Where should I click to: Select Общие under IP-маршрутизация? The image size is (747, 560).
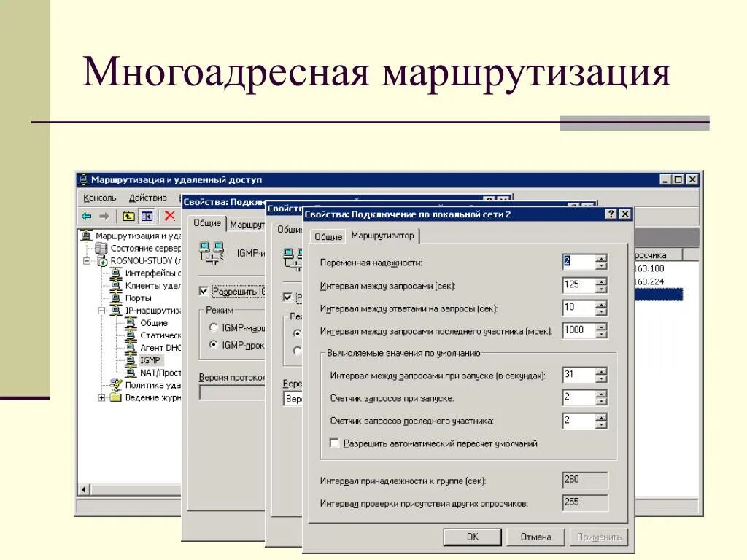pos(153,323)
